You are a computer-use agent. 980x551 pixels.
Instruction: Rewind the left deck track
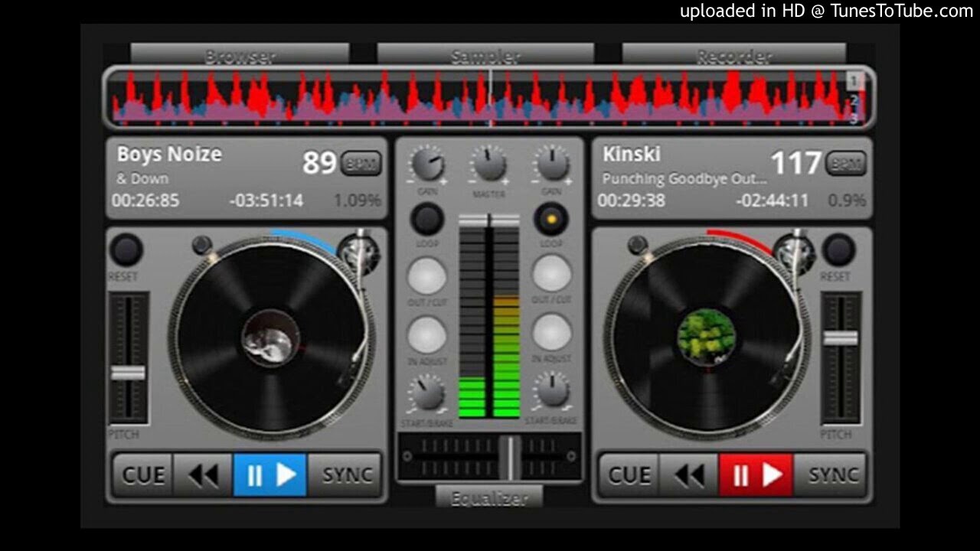coord(203,475)
